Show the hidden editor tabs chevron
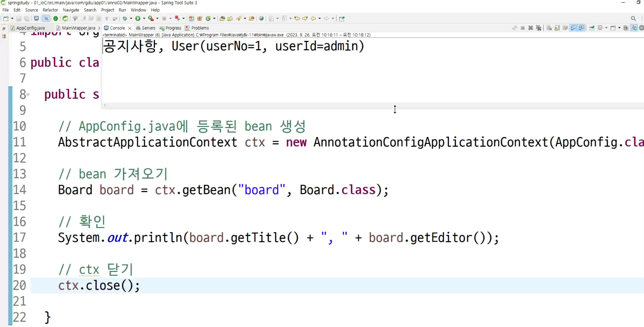Screen dimensions: 644x327 pos(99,28)
